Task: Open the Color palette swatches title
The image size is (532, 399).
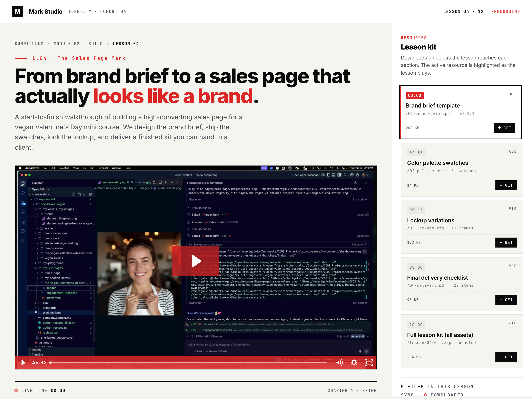Action: tap(437, 163)
